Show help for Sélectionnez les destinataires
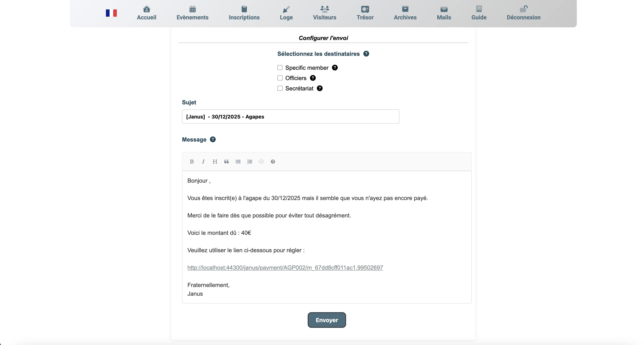The width and height of the screenshot is (644, 345). (366, 54)
